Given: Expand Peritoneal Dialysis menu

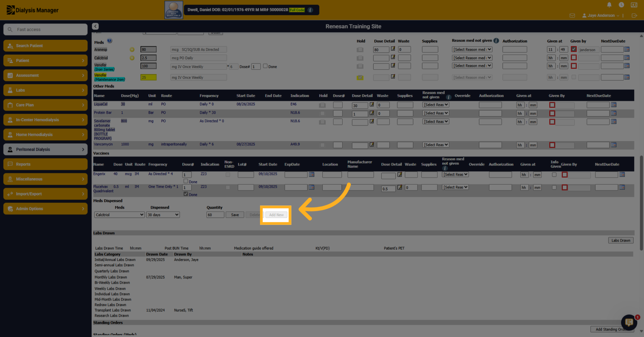Looking at the screenshot, I should 45,149.
